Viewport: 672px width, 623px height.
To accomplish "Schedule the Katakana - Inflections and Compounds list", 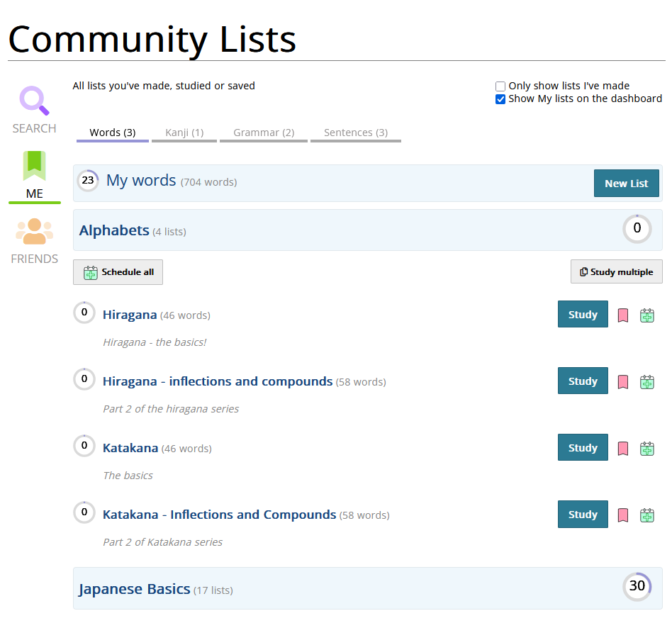I will pos(647,515).
